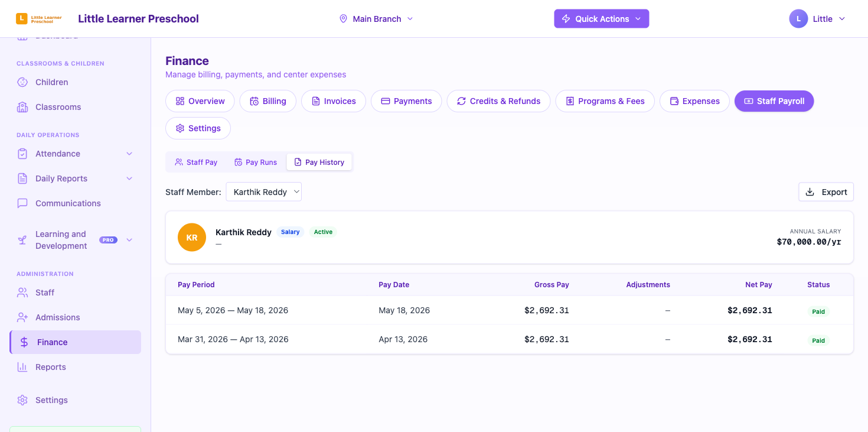Switch to the Billing tab

(x=268, y=101)
